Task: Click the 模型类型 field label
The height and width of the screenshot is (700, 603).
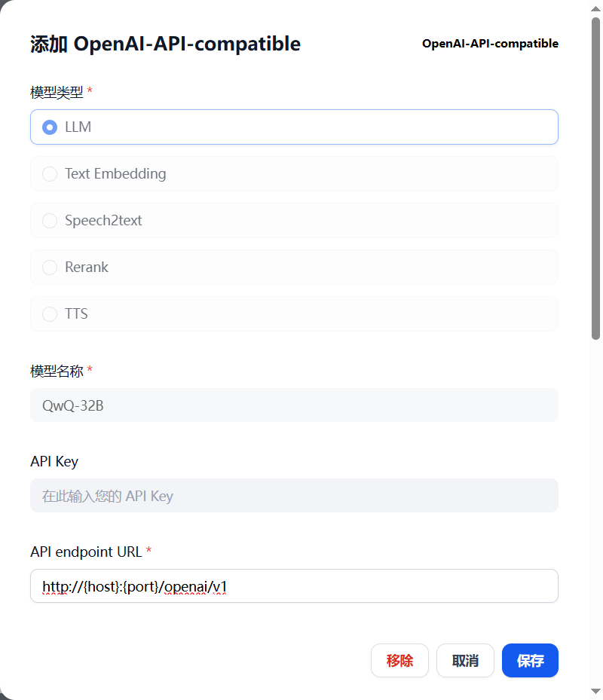Action: (57, 93)
